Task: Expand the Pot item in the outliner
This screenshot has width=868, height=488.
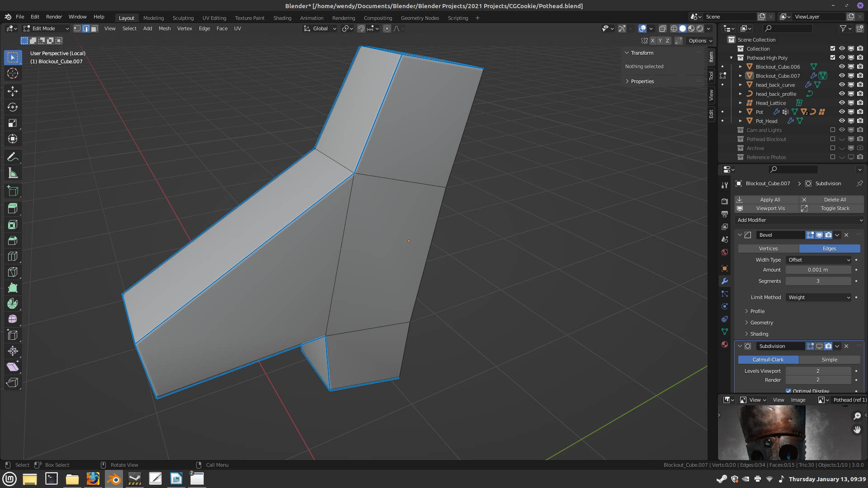Action: (741, 112)
